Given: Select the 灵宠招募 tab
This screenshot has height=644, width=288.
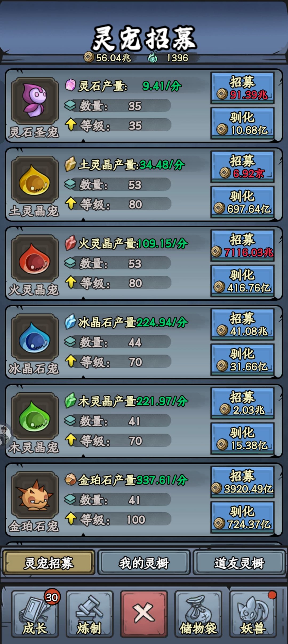Looking at the screenshot, I should click(49, 563).
